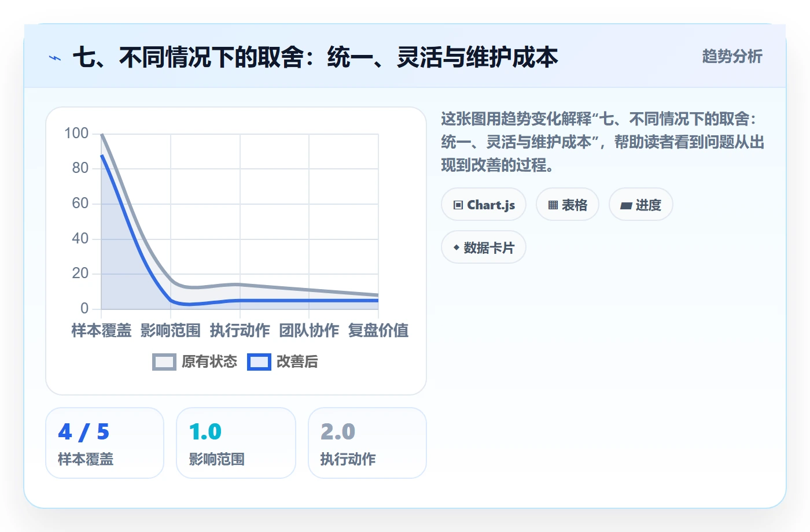Click the section title 七、不同情况下的取舍
Image resolution: width=810 pixels, height=532 pixels.
[315, 57]
